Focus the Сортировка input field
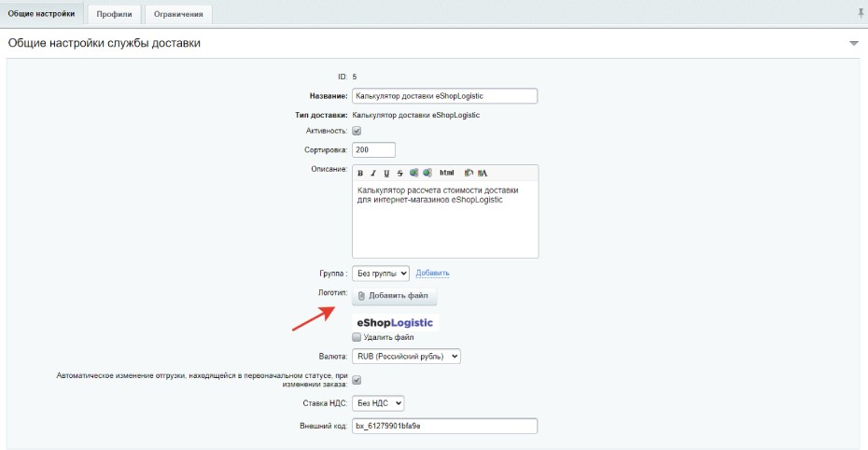 (373, 150)
